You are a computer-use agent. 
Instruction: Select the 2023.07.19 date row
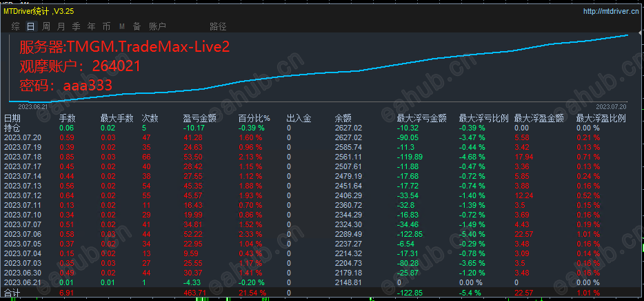click(22, 147)
